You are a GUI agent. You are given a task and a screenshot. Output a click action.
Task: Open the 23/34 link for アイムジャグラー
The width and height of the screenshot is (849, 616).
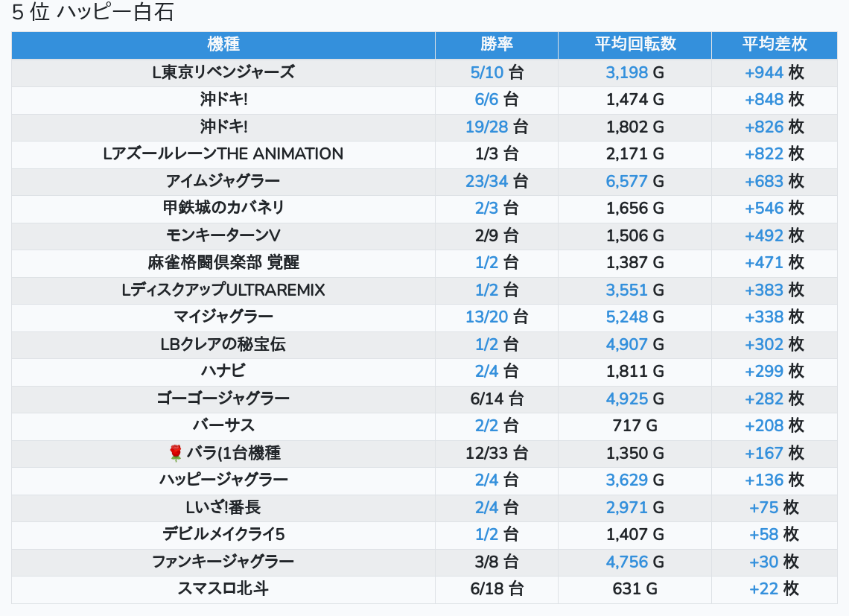pos(486,181)
